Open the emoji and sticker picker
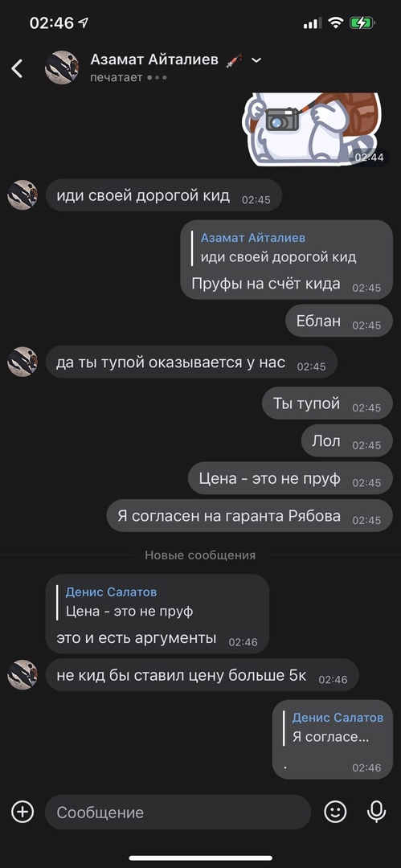This screenshot has width=401, height=868. point(335,812)
